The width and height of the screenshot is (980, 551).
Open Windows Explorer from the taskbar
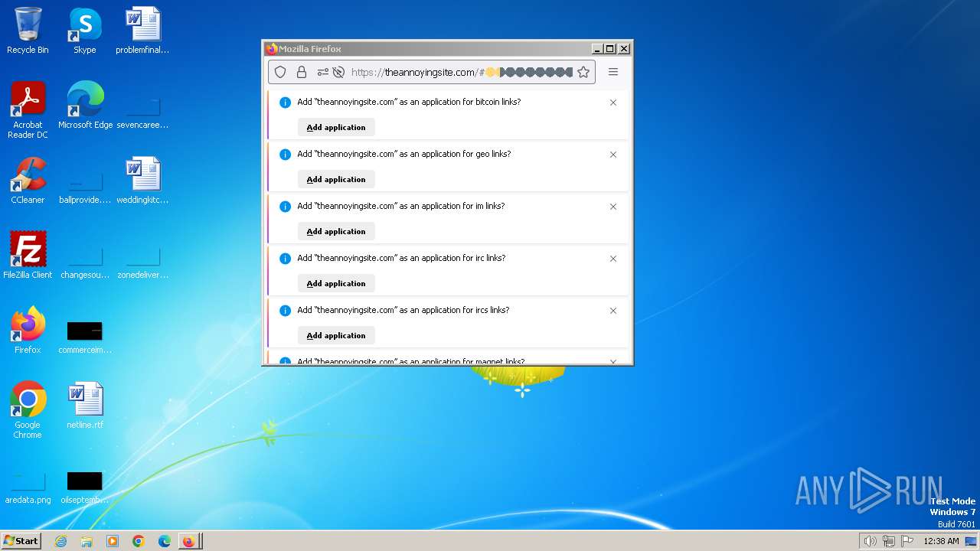tap(87, 541)
